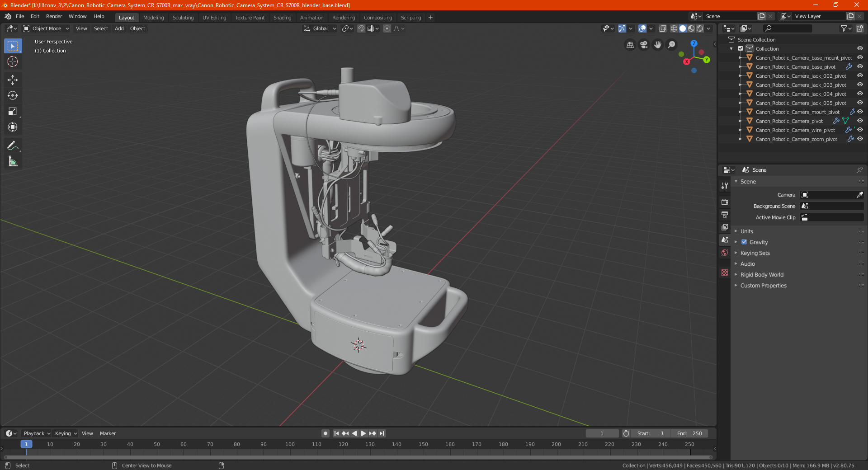This screenshot has height=470, width=868.
Task: Select the Annotate tool
Action: [x=13, y=146]
